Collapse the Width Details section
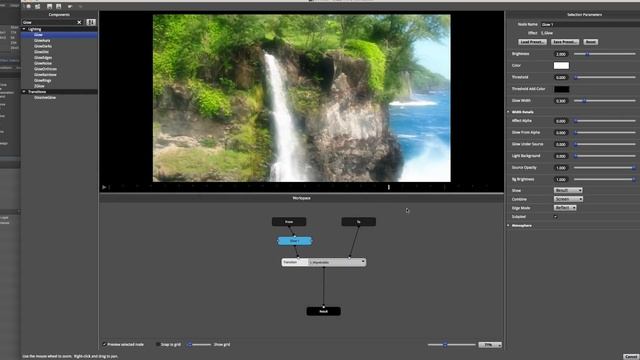The image size is (640, 360). point(509,112)
